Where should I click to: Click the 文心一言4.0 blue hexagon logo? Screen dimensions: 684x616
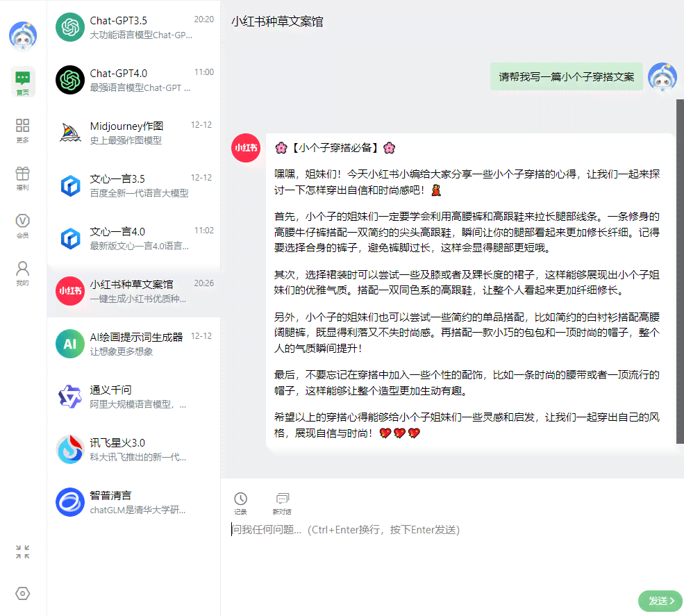click(70, 238)
